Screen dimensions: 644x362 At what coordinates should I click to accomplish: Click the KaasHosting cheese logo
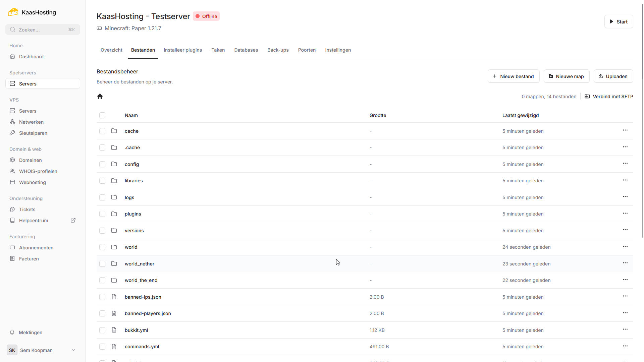tap(13, 12)
